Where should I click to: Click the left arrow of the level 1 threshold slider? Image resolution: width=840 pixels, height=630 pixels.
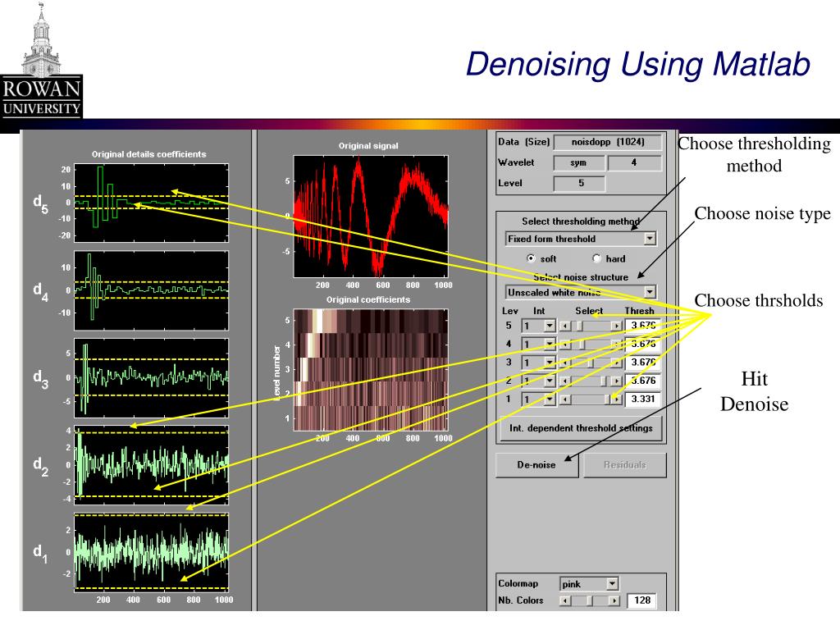(564, 399)
